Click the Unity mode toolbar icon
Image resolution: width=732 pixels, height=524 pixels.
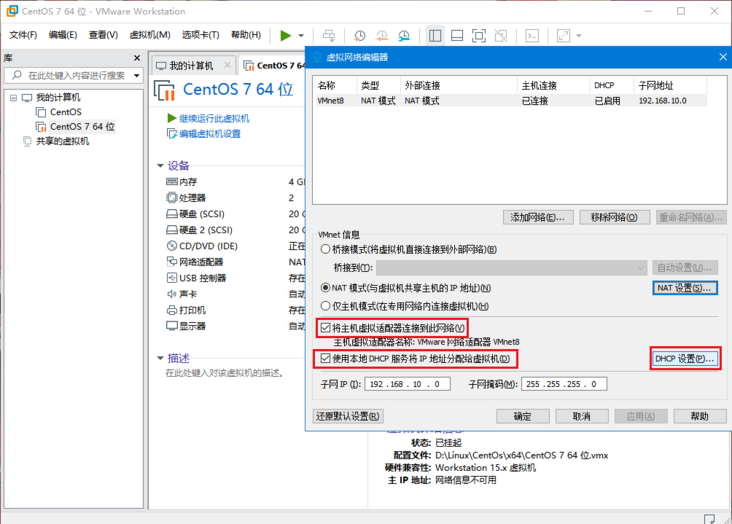(501, 35)
